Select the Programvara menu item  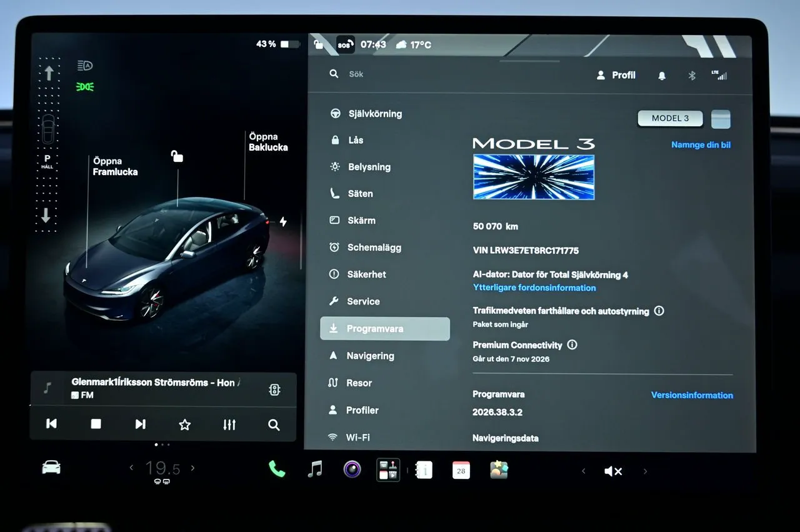tap(385, 329)
